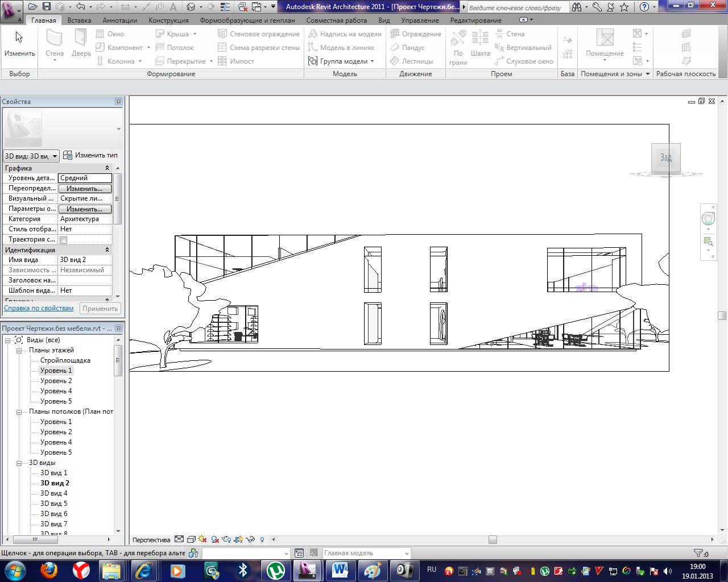Viewport: 728px width, 582px height.
Task: Click the Favorites star icon
Action: tap(624, 7)
